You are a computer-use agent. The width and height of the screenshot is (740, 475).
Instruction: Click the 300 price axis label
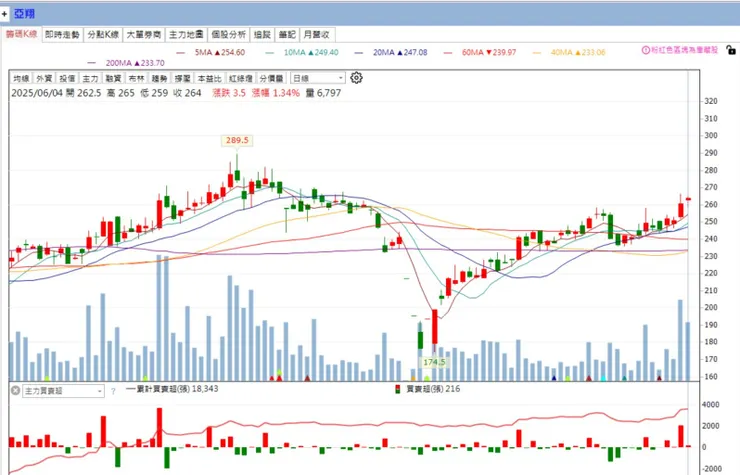[x=711, y=136]
